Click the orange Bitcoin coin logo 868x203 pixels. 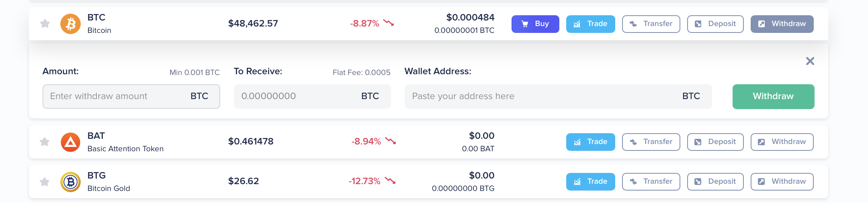pos(71,24)
